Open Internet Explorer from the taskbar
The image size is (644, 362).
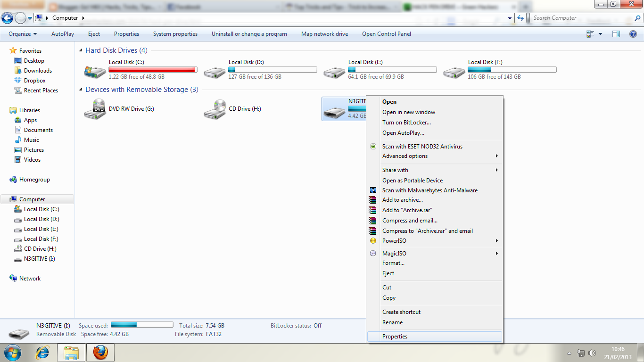(x=43, y=352)
